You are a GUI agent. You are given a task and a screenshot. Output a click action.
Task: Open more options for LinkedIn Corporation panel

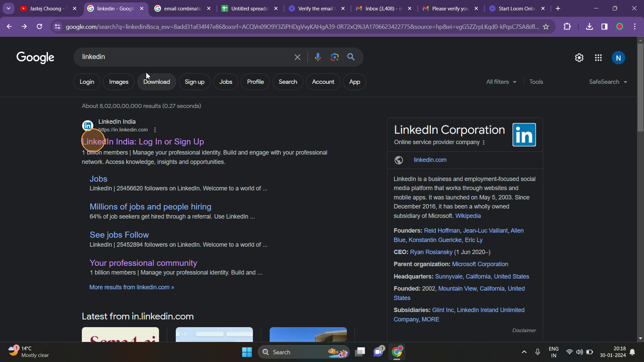483,142
